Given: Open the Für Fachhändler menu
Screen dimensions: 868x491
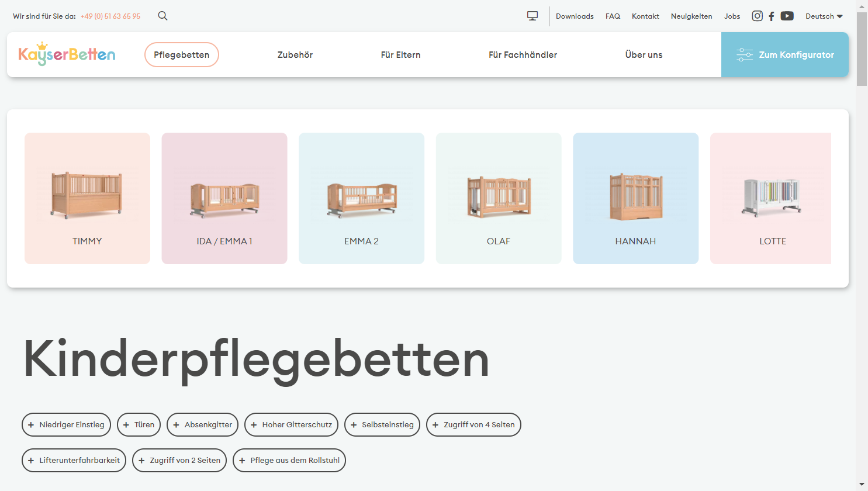Looking at the screenshot, I should click(523, 55).
